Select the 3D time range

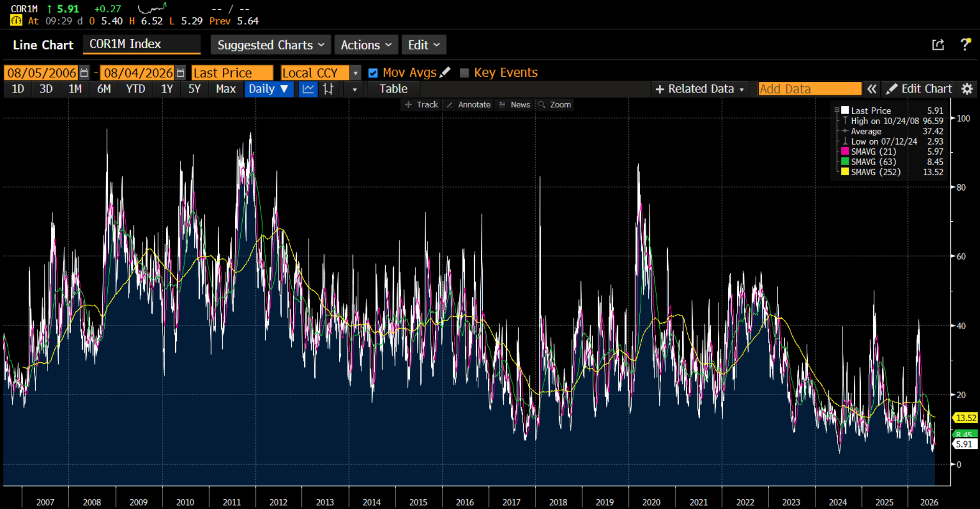[46, 89]
